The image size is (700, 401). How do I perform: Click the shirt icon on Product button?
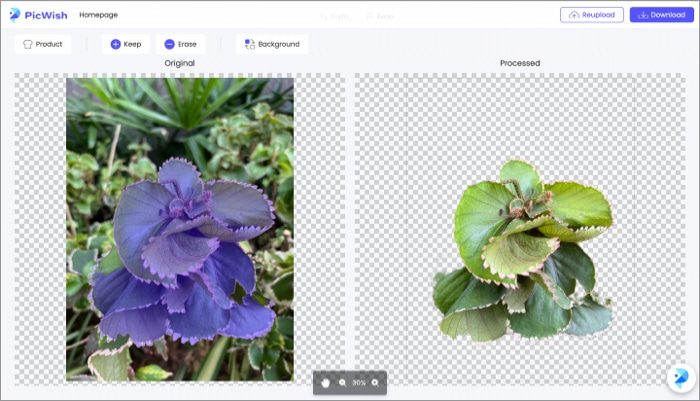(27, 44)
